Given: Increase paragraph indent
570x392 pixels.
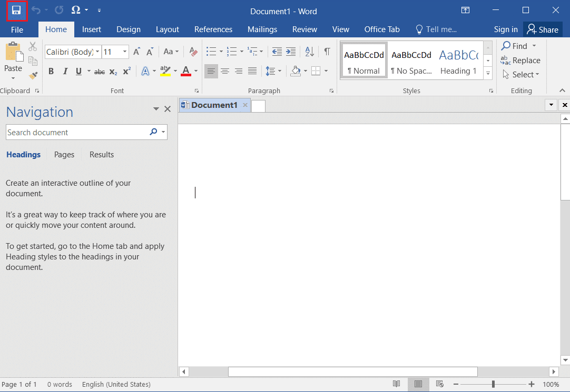Looking at the screenshot, I should [x=291, y=52].
